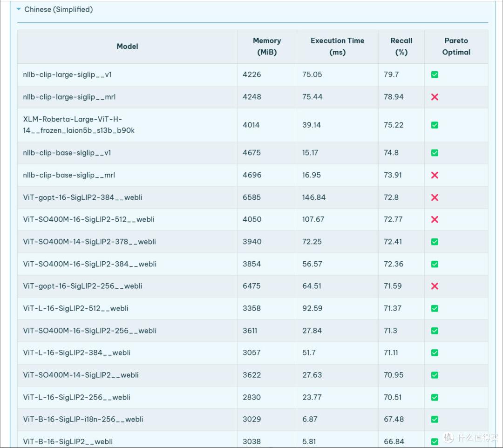Screen dimensions: 503x448
Task: Click green check for ViT-L-16-SigLIP2-512__webli
Action: click(435, 308)
